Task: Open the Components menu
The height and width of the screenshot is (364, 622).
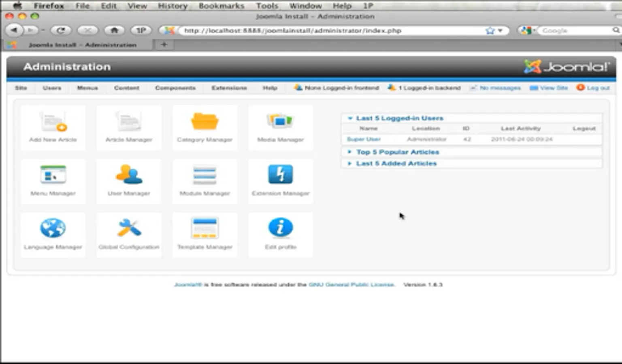Action: pos(175,88)
